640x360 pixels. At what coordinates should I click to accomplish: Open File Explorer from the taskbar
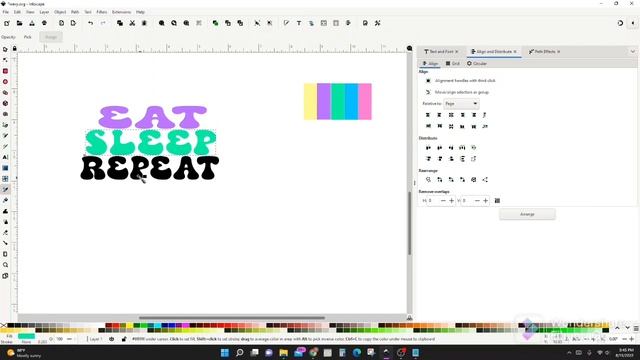click(283, 353)
